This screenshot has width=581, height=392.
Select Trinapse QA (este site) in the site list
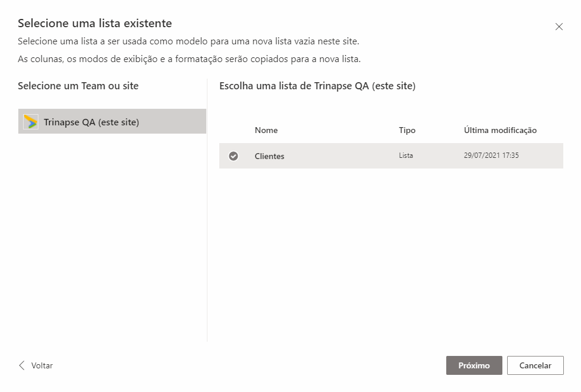coord(91,122)
